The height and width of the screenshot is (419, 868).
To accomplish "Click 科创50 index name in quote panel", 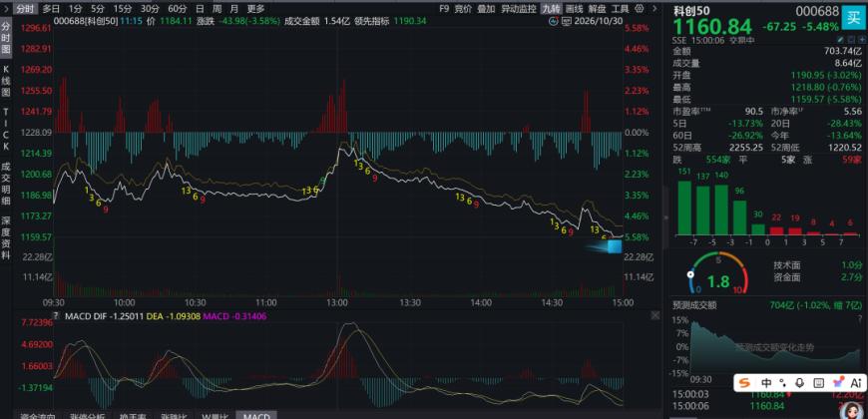I will (690, 9).
